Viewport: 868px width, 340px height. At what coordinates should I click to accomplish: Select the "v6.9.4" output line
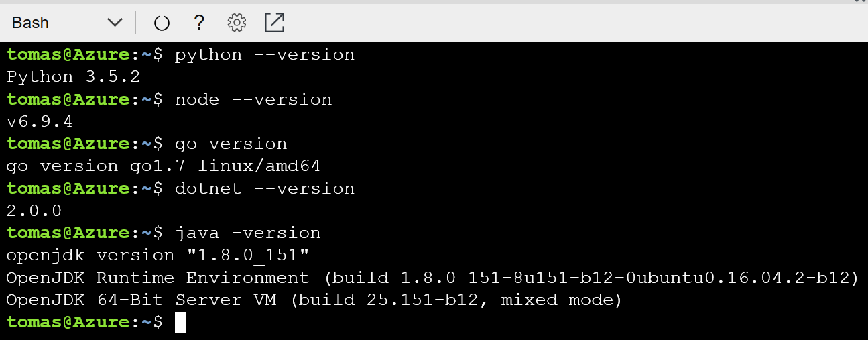tap(40, 122)
